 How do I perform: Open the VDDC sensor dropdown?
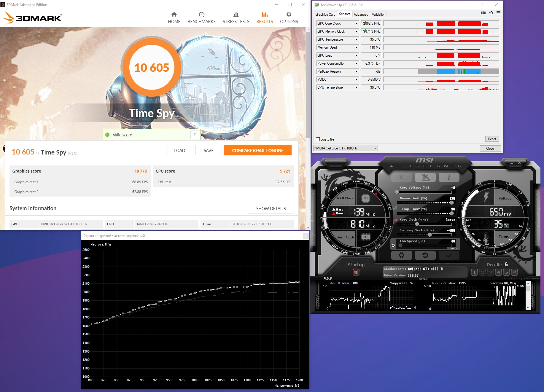[x=356, y=79]
